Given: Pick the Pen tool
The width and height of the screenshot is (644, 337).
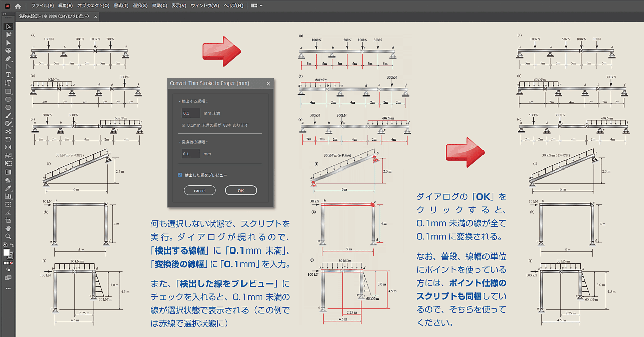Looking at the screenshot, I should click(x=8, y=58).
